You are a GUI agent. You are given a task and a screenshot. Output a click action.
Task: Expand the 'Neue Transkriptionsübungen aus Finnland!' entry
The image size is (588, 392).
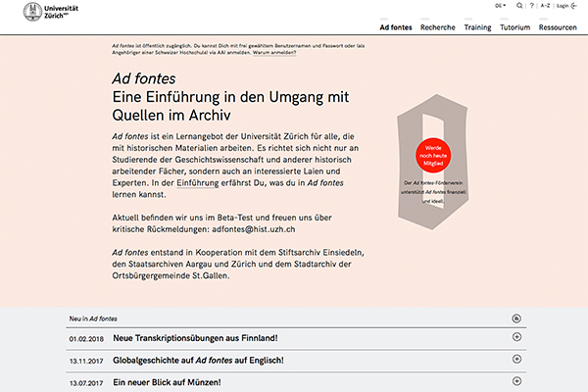pos(516,337)
